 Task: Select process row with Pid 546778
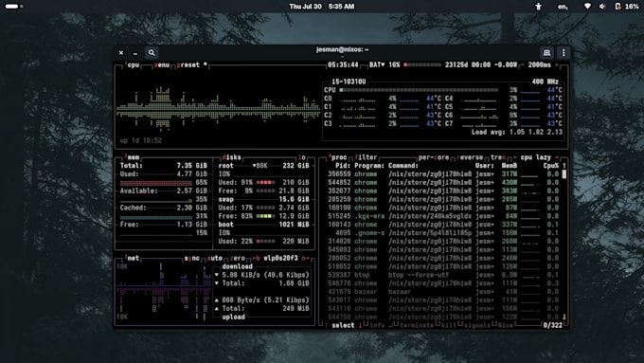pos(443,283)
